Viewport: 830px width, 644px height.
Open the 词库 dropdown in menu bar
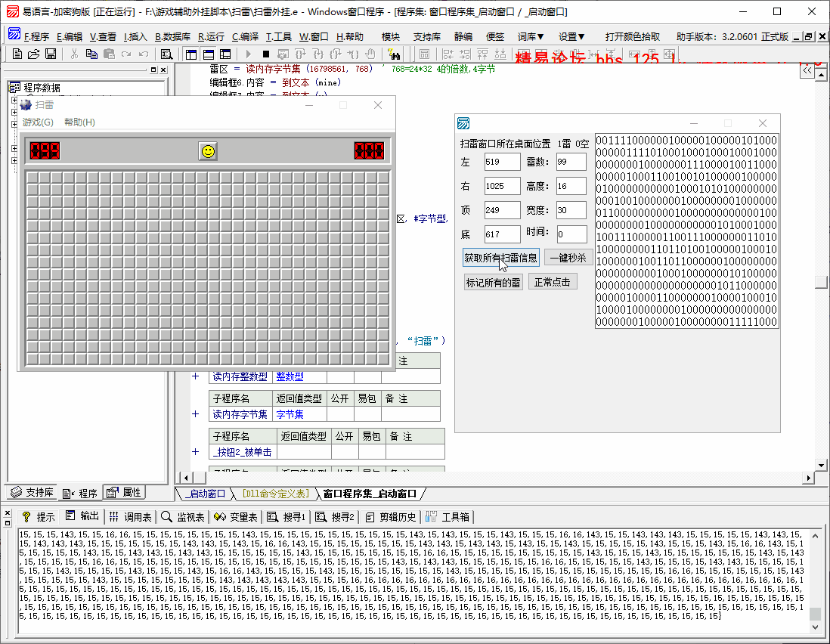point(531,36)
